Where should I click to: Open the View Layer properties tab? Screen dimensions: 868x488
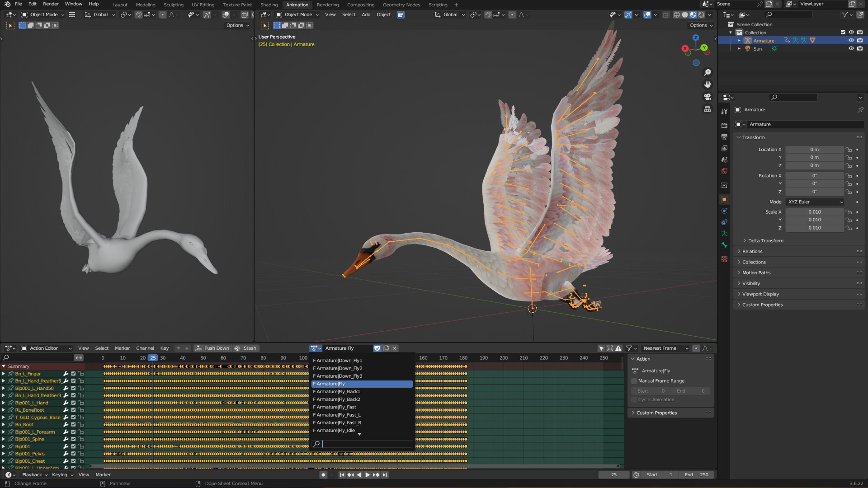(x=724, y=148)
